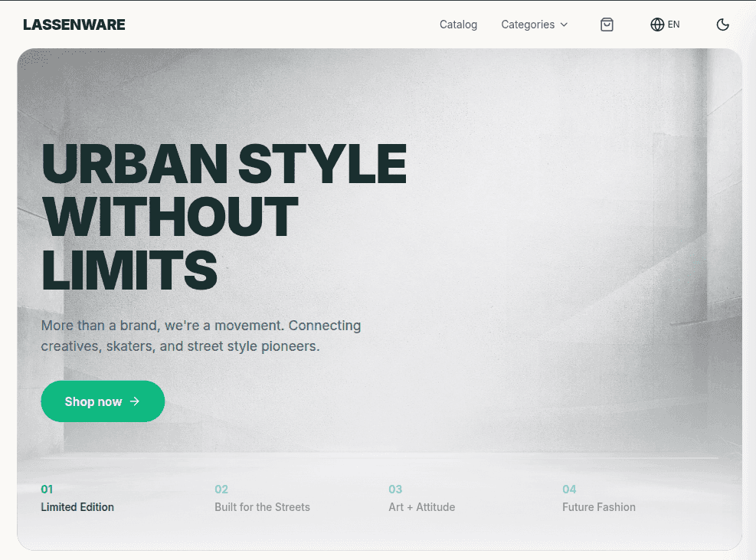Toggle dark mode with moon icon
The height and width of the screenshot is (560, 756).
coord(722,25)
